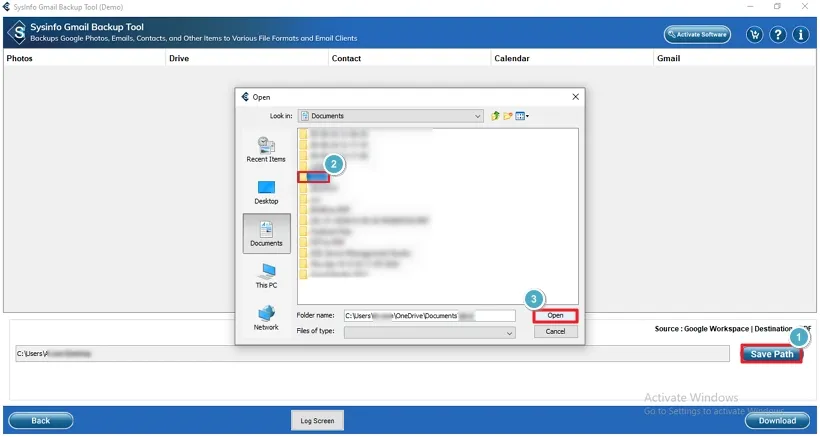
Task: Select Recent Items in the sidebar
Action: (x=266, y=150)
